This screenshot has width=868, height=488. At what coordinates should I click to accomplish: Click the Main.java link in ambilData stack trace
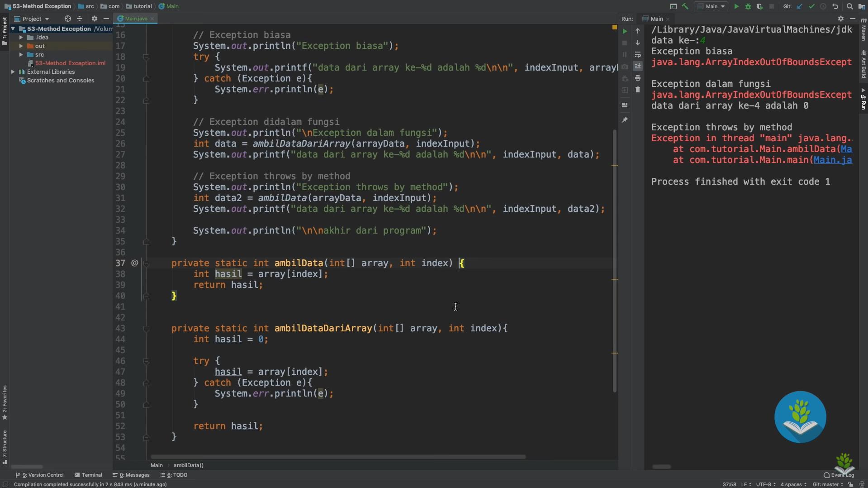click(x=846, y=149)
